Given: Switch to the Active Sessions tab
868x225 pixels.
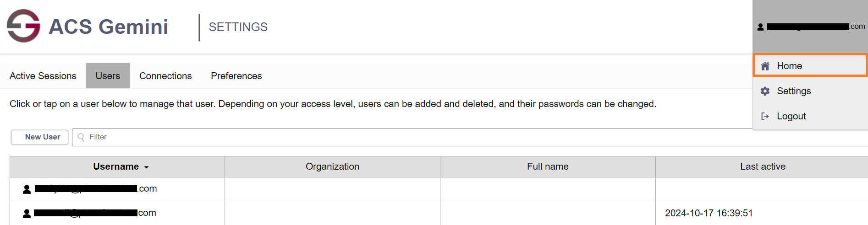Looking at the screenshot, I should point(43,76).
